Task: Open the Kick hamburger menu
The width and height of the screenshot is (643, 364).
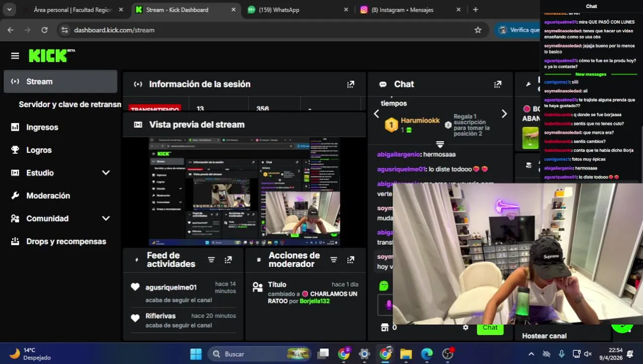Action: (15, 56)
